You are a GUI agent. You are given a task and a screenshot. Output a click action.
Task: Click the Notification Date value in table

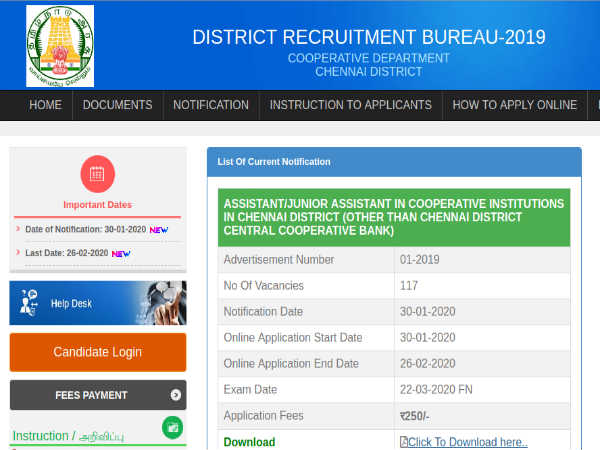pos(428,312)
